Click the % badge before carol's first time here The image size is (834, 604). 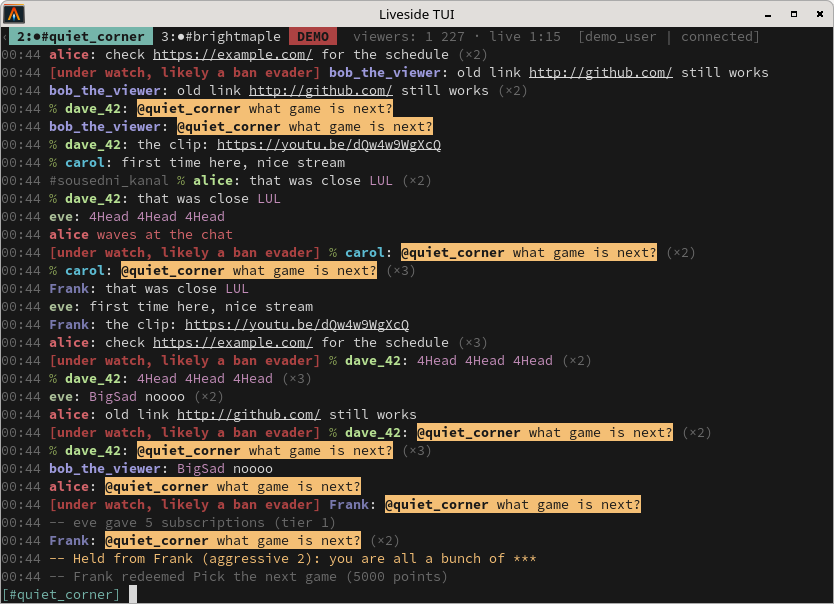tap(53, 163)
